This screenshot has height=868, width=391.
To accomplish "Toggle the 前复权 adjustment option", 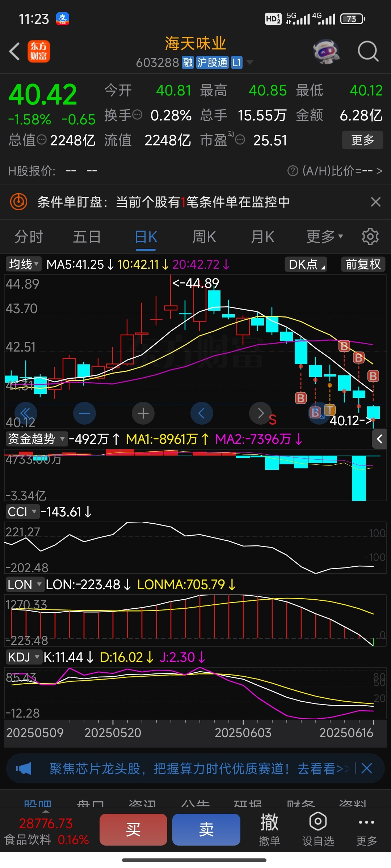I will (363, 264).
